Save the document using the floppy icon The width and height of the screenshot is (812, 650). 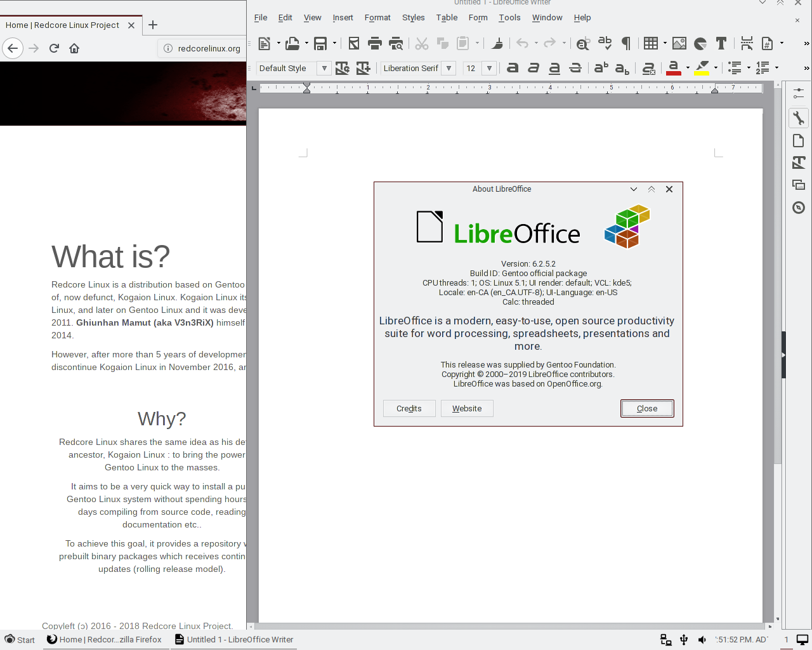pyautogui.click(x=320, y=43)
